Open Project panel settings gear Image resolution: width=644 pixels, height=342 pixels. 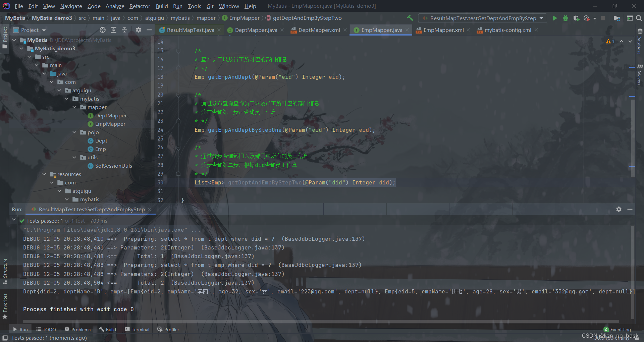139,30
